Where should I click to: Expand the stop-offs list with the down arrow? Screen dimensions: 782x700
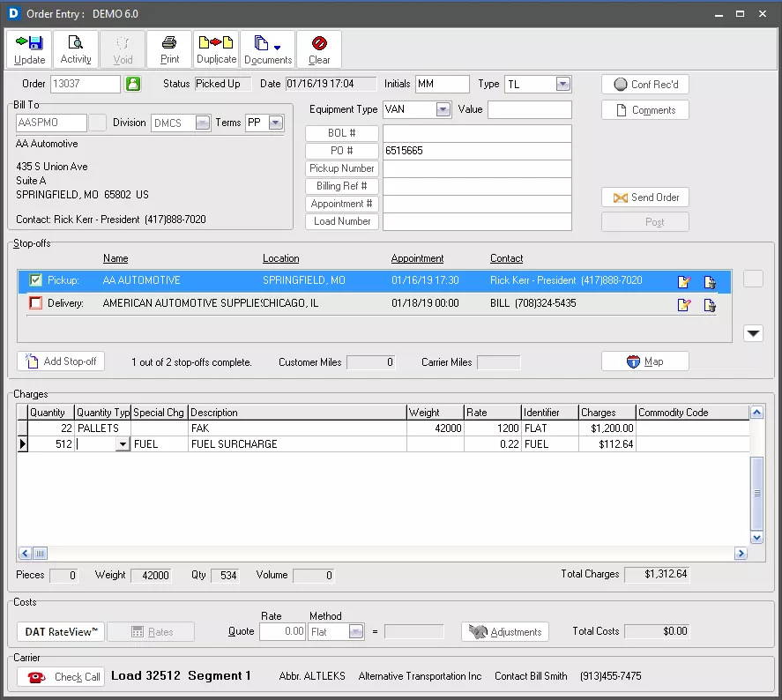(x=753, y=332)
